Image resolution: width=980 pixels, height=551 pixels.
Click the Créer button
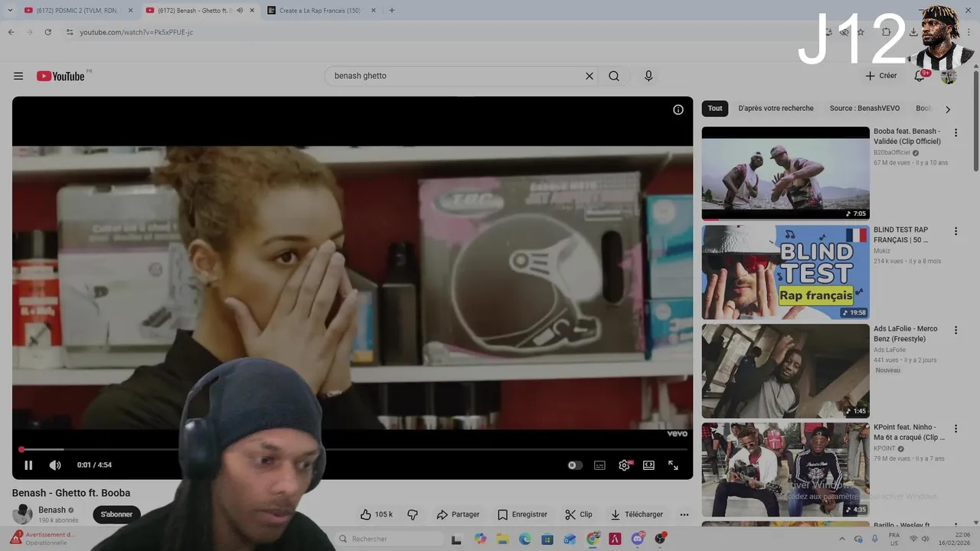coord(881,76)
